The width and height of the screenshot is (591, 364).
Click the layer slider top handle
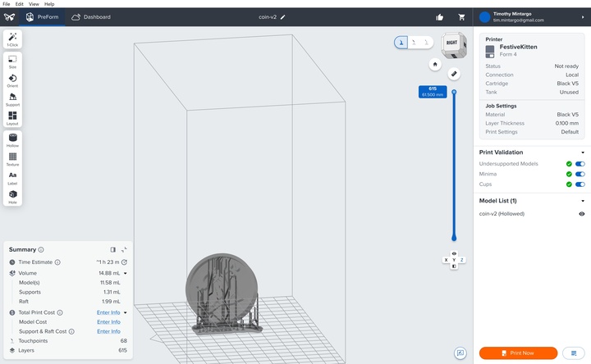(x=454, y=92)
